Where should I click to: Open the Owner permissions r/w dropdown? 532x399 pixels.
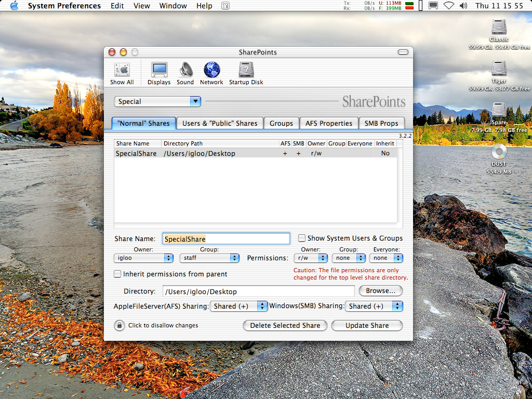coord(311,258)
